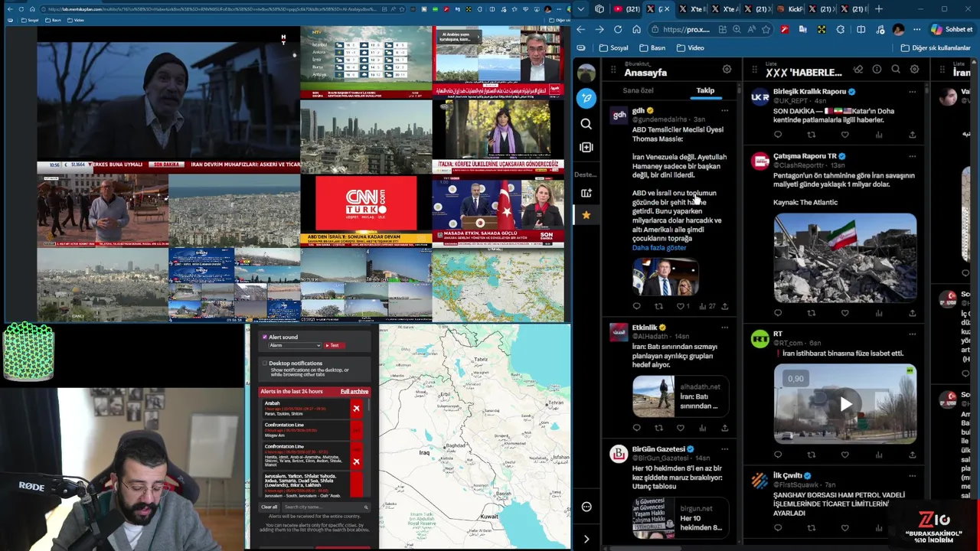Share the Çatışma Raporu TR post
This screenshot has height=551, width=980.
coord(912,312)
